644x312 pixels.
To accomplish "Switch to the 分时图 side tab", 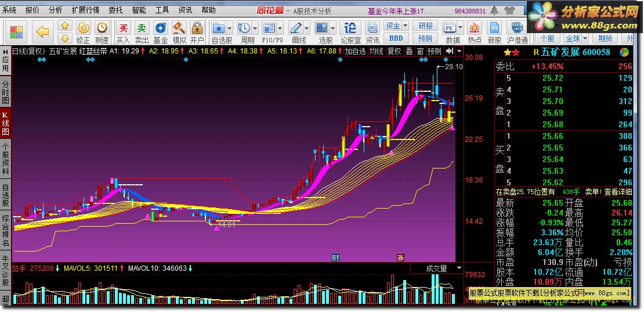I will tap(5, 92).
